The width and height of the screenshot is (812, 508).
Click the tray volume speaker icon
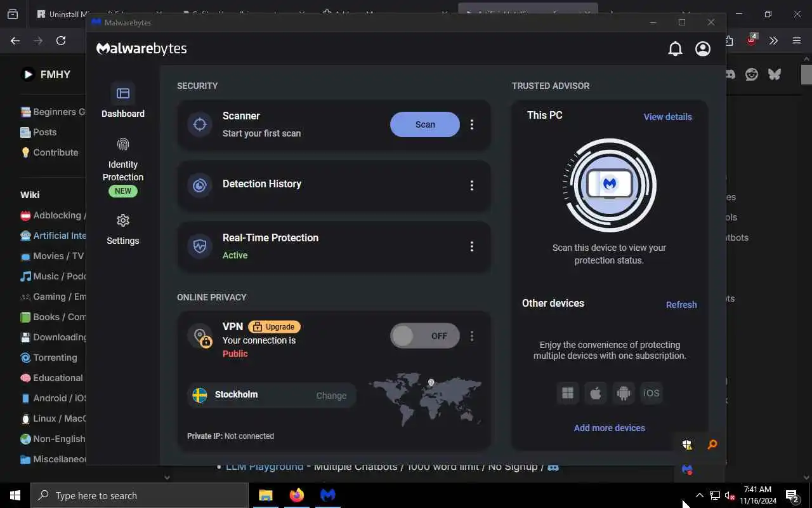click(730, 495)
